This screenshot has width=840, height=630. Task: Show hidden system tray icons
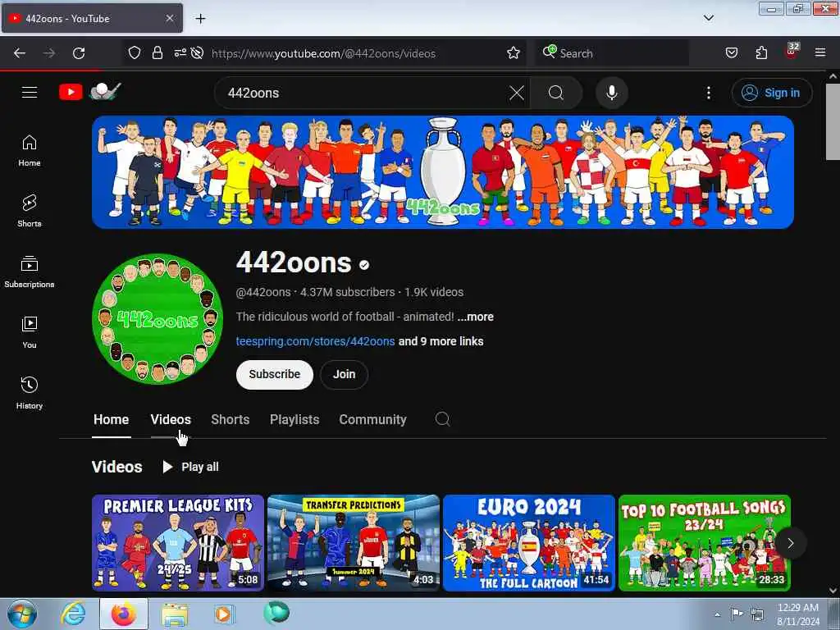click(717, 614)
